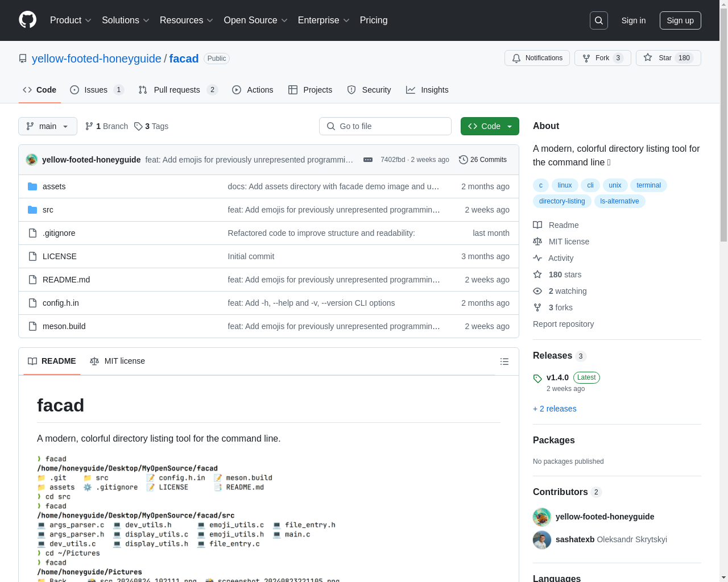Click the LICENSE file icon

coord(32,256)
